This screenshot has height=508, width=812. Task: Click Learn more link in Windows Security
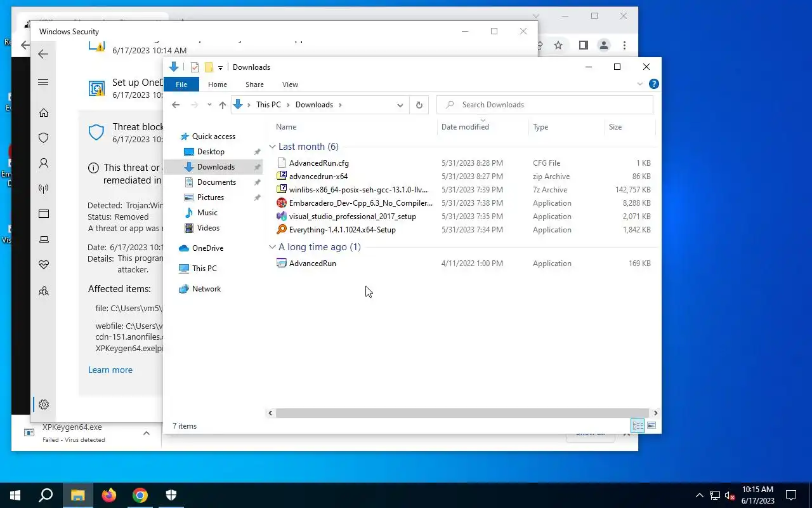coord(110,370)
